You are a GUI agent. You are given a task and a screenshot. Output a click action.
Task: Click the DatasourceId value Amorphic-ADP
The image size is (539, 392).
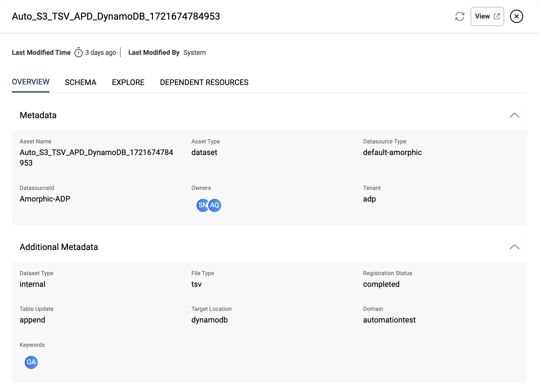point(45,199)
